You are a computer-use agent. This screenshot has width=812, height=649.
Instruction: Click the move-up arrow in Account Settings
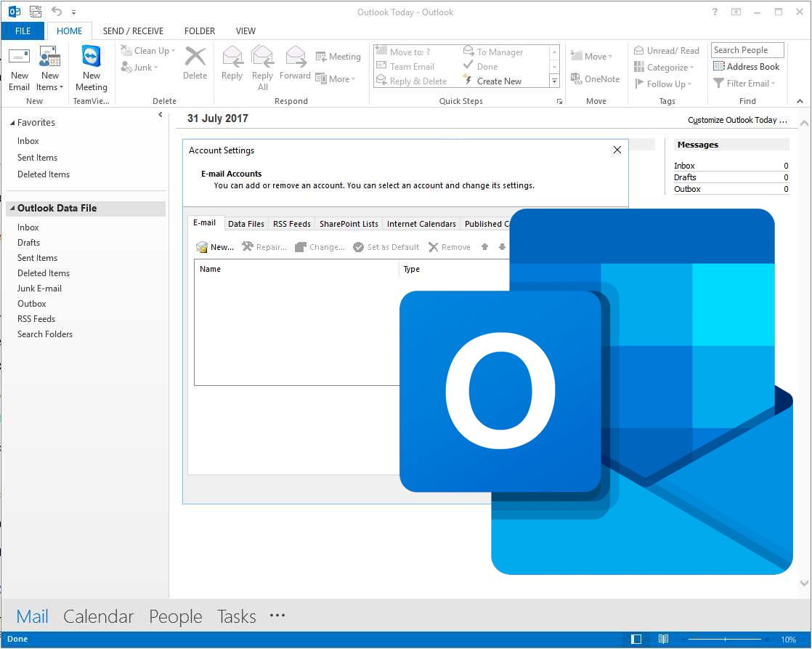tap(484, 246)
